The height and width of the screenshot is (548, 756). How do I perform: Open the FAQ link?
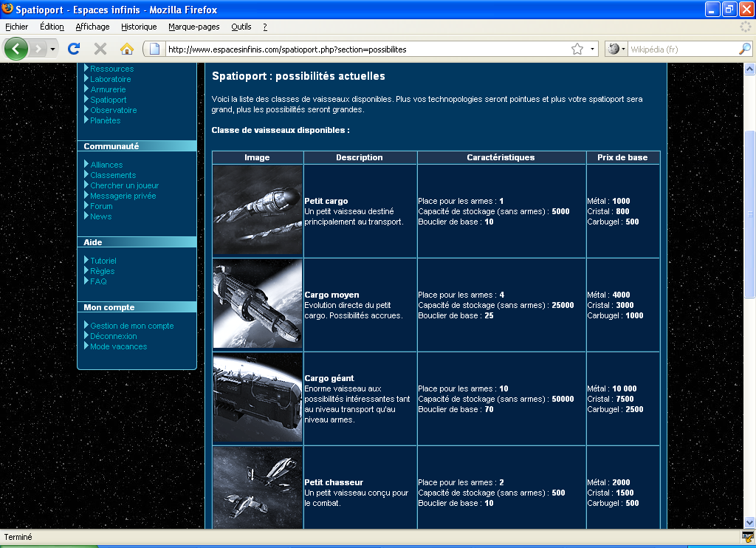(98, 281)
